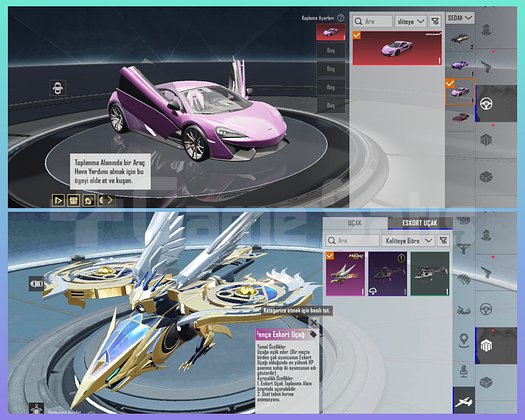Open the Kaliteye Göre sort dropdown
The width and height of the screenshot is (525, 420).
(x=408, y=240)
